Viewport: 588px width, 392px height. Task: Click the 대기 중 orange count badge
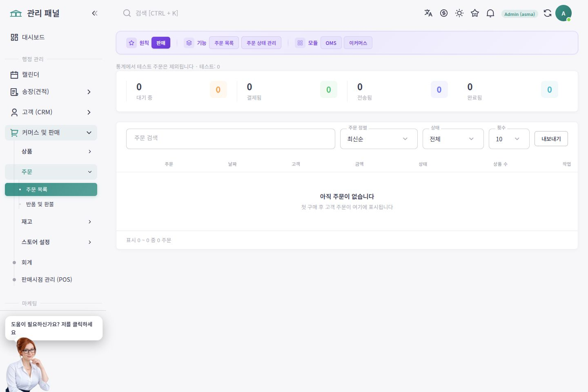click(218, 90)
